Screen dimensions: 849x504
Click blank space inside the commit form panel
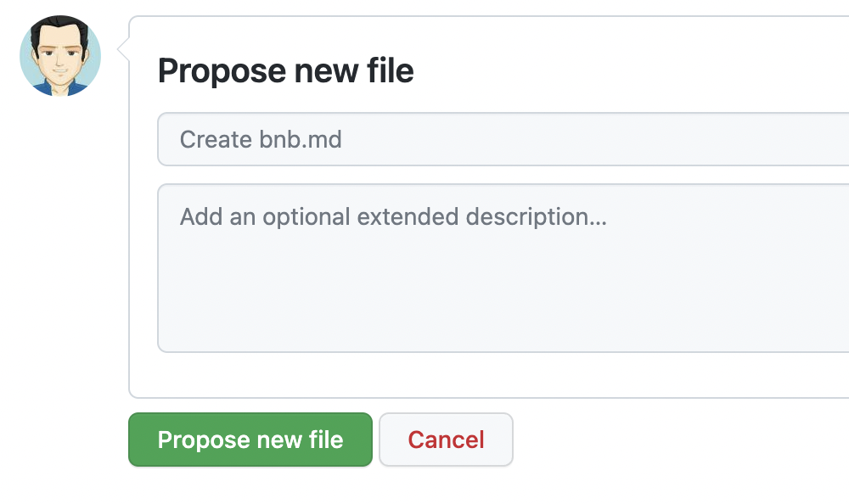487,375
